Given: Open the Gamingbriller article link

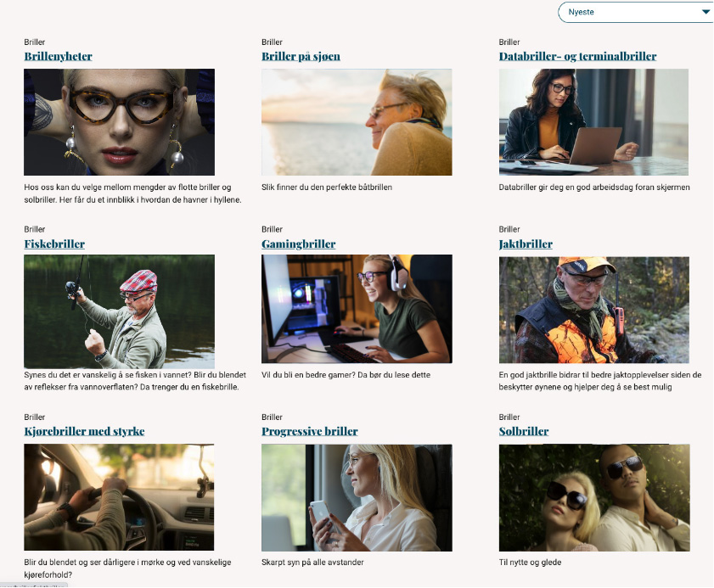Looking at the screenshot, I should tap(298, 244).
